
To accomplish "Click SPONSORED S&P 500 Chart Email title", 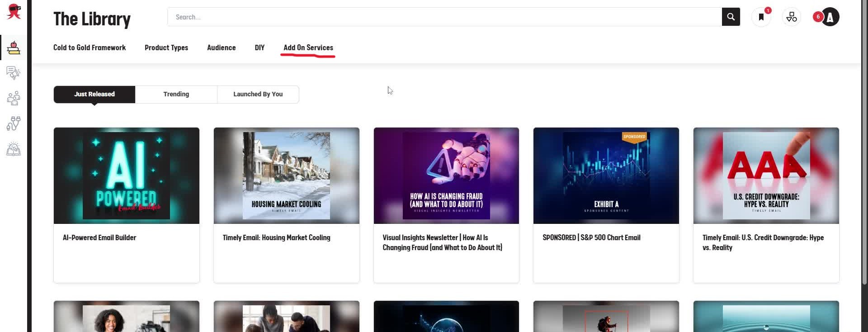I will [x=591, y=237].
